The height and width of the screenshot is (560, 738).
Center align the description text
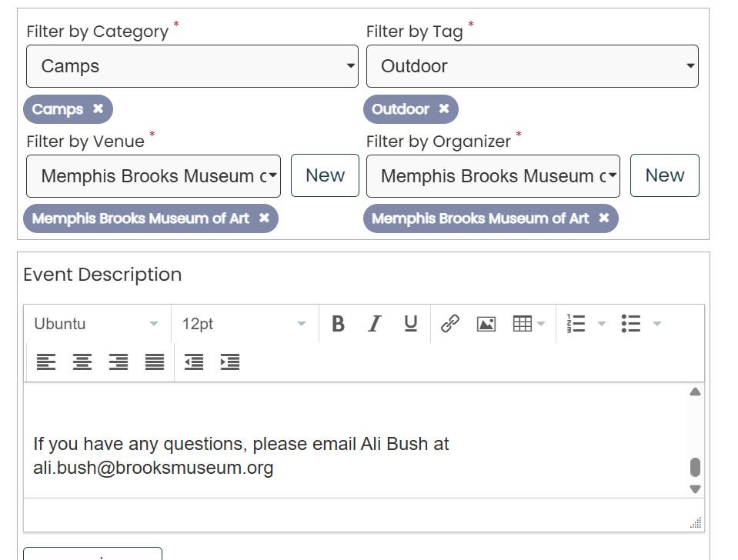pos(82,362)
